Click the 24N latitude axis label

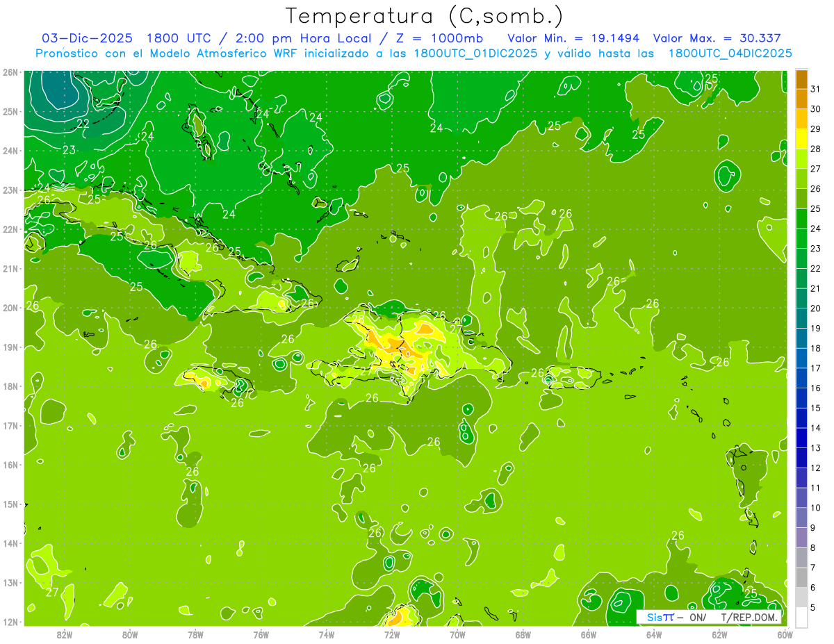point(10,151)
